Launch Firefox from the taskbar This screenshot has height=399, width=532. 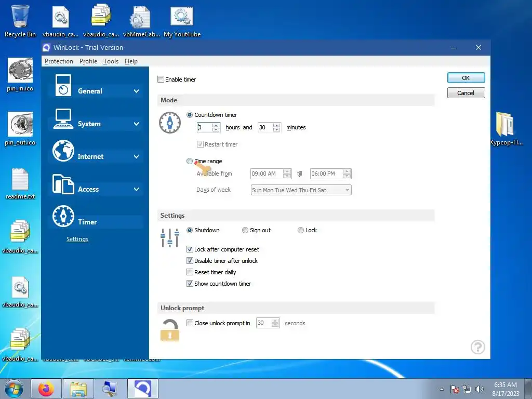point(46,389)
